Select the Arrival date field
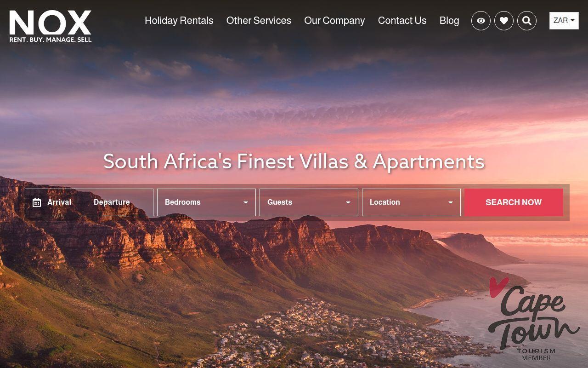Image resolution: width=588 pixels, height=368 pixels. 59,202
